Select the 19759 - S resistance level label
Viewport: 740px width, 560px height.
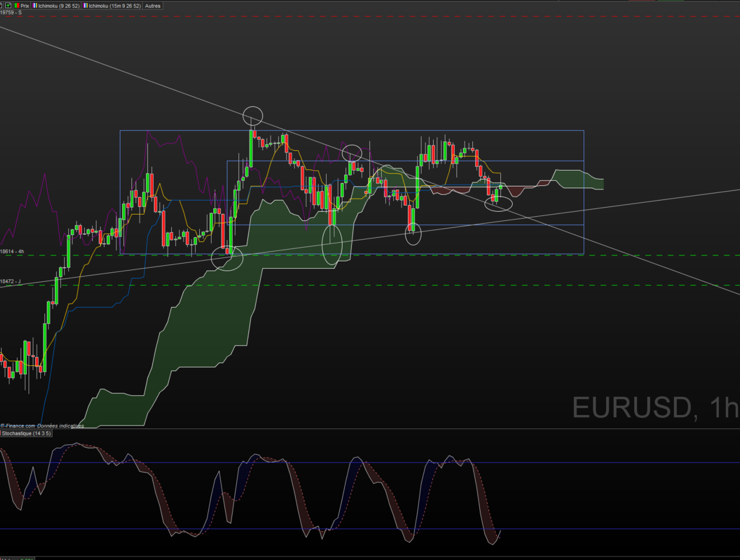click(11, 12)
